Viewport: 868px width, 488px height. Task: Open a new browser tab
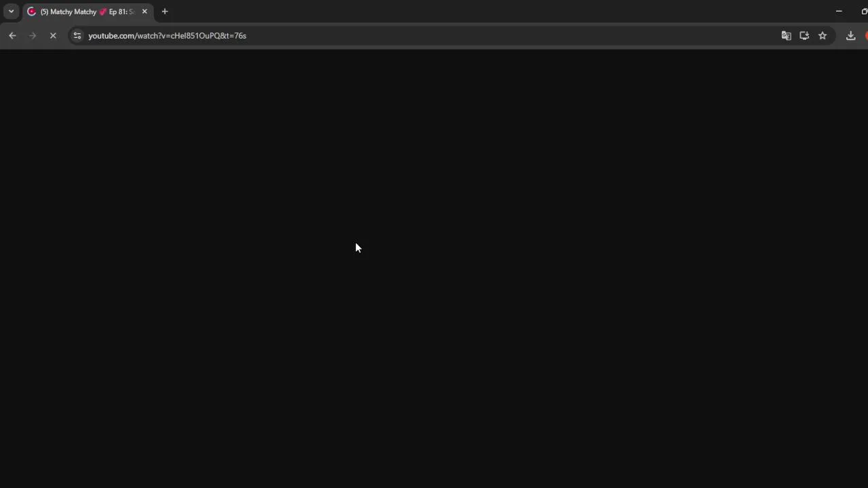[165, 12]
